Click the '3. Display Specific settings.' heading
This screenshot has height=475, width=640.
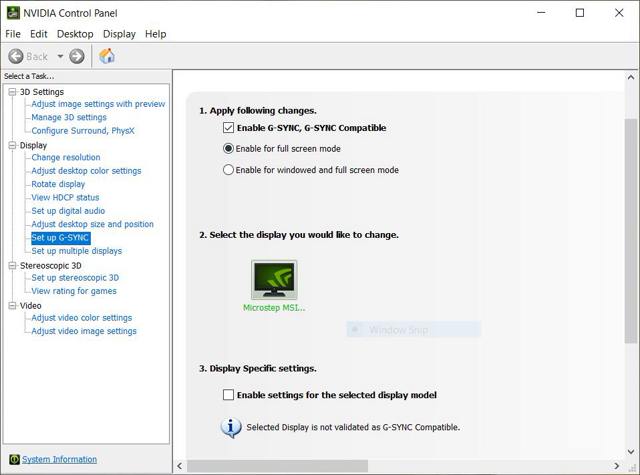[258, 368]
